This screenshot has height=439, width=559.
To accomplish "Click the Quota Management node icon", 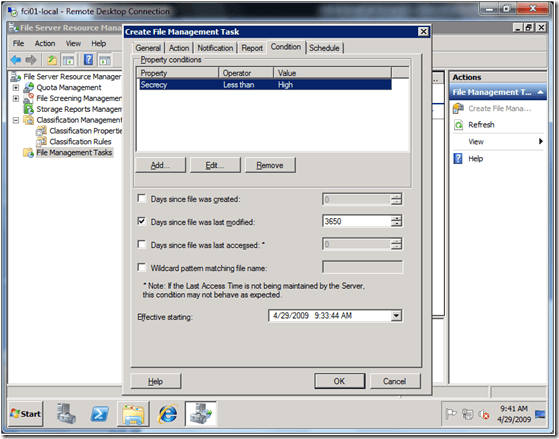I will (x=28, y=87).
